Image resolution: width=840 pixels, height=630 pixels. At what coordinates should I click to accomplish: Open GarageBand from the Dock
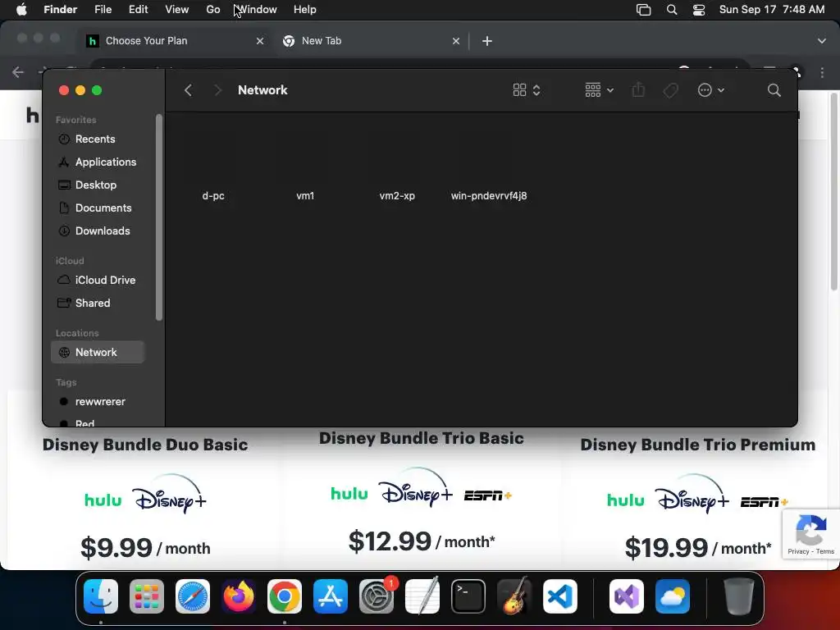pyautogui.click(x=514, y=596)
